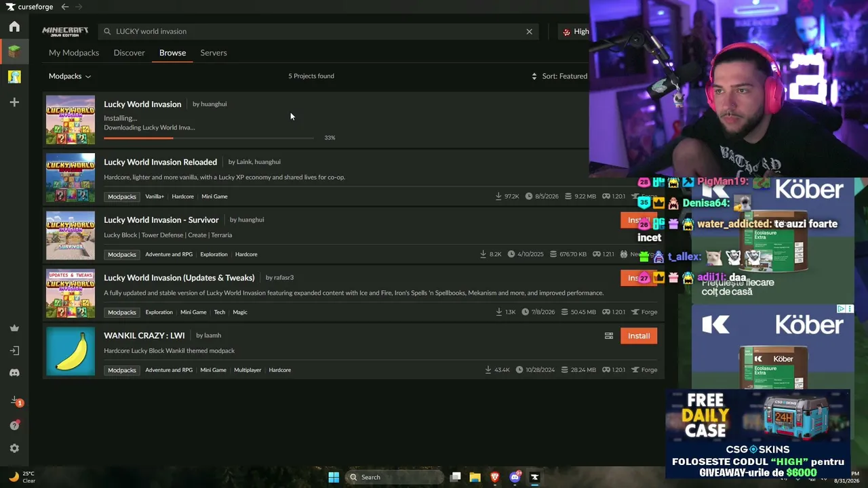Click the Vanilla+ tag on Reloaded
The height and width of the screenshot is (488, 868).
[155, 197]
